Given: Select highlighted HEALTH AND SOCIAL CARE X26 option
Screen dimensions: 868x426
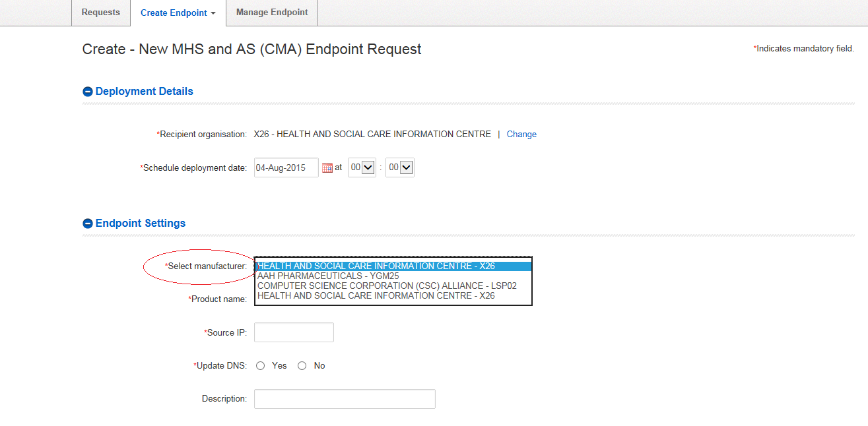Looking at the screenshot, I should 393,266.
